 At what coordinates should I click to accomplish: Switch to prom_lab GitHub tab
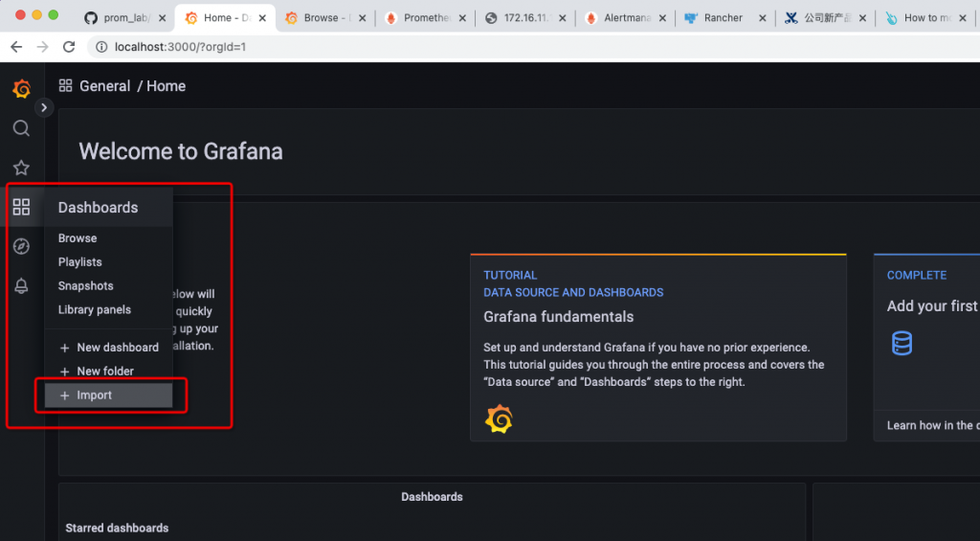[x=125, y=18]
